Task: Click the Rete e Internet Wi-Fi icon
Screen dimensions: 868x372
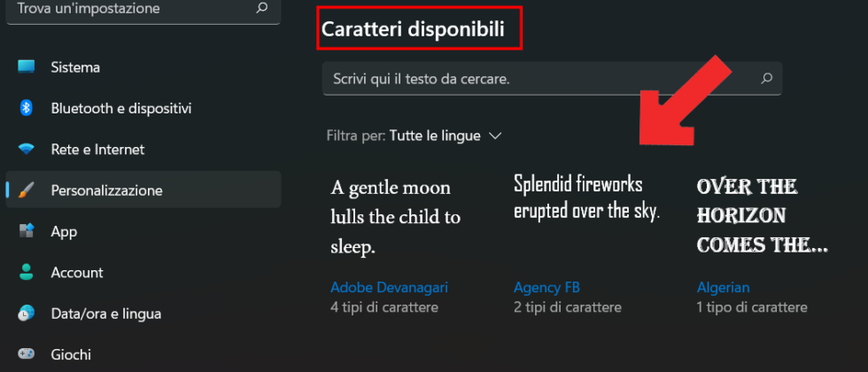Action: (x=27, y=149)
